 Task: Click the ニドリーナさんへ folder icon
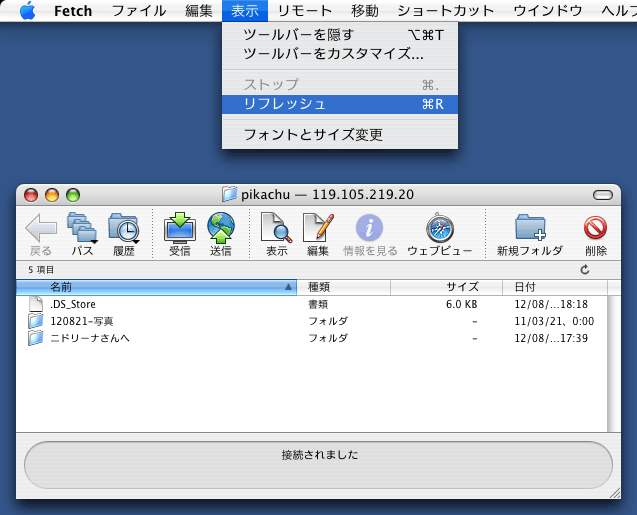coord(36,338)
